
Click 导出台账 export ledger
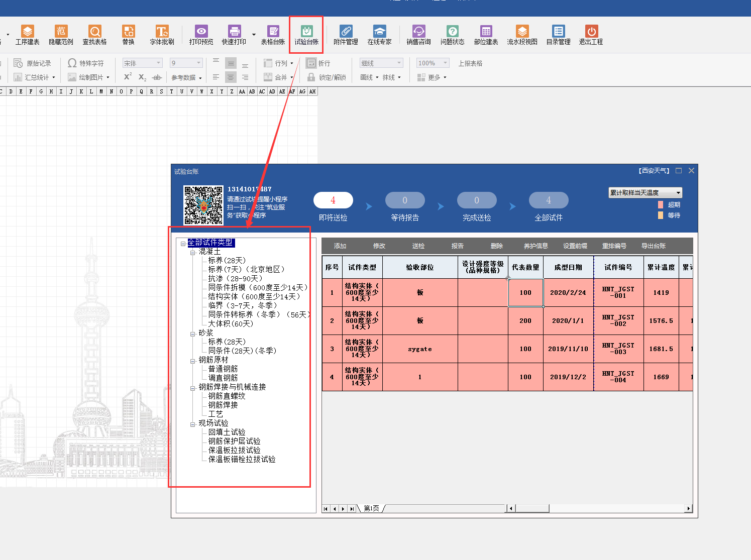click(654, 246)
